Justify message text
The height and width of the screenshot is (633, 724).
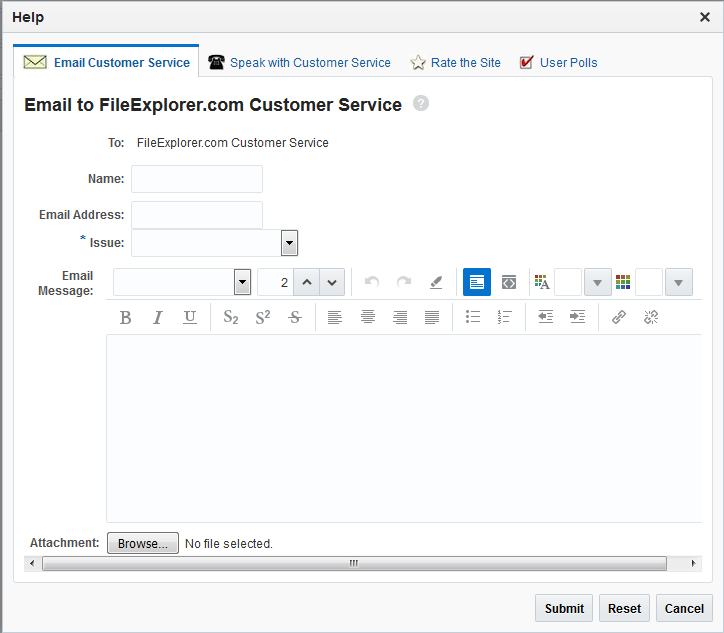click(432, 317)
